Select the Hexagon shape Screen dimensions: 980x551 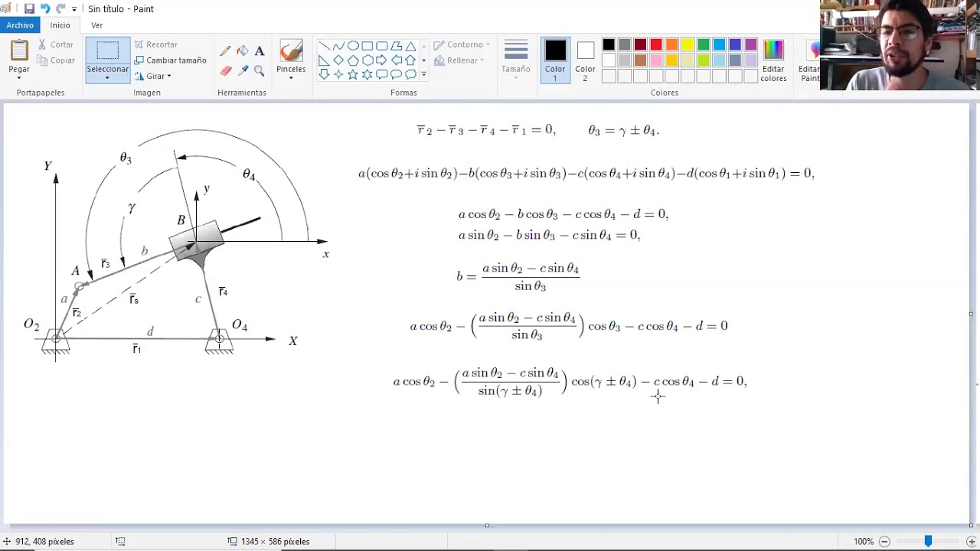point(367,60)
